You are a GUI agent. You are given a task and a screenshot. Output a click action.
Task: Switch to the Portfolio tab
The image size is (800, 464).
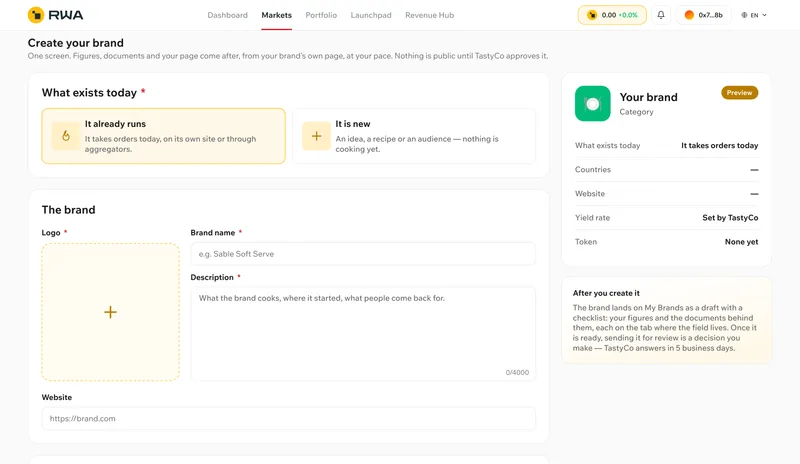coord(321,15)
